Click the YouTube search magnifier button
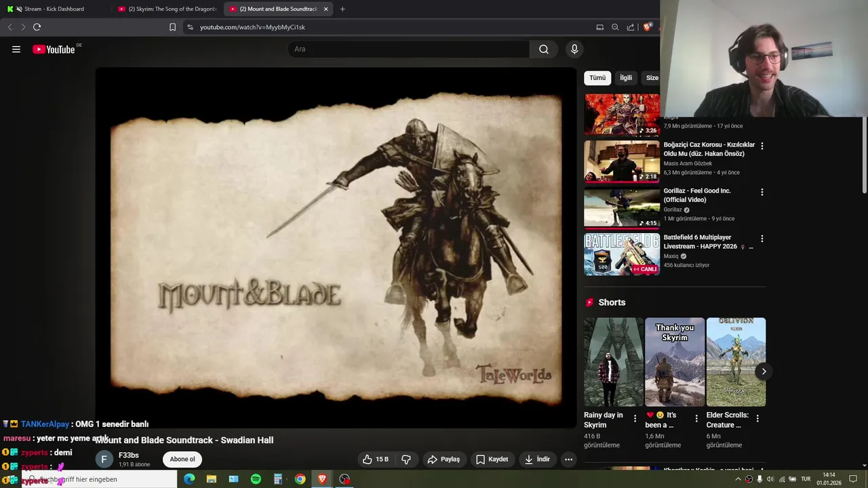Image resolution: width=868 pixels, height=488 pixels. click(x=544, y=49)
